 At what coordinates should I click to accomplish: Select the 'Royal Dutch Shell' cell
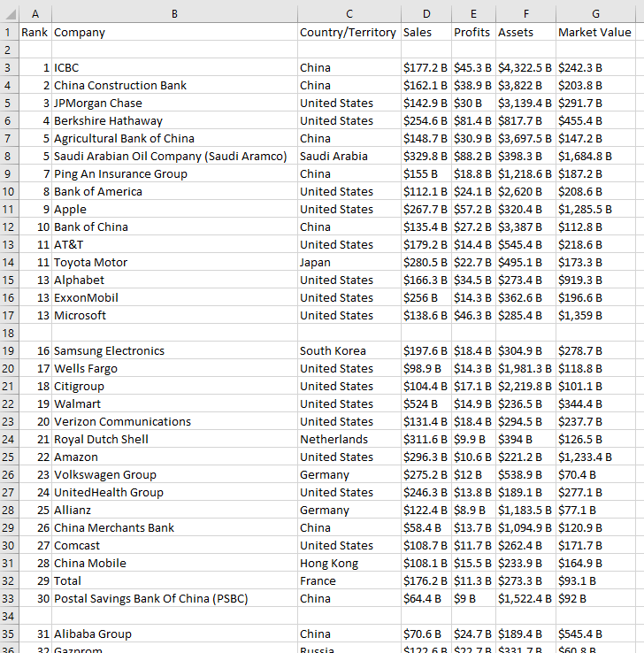click(x=174, y=440)
